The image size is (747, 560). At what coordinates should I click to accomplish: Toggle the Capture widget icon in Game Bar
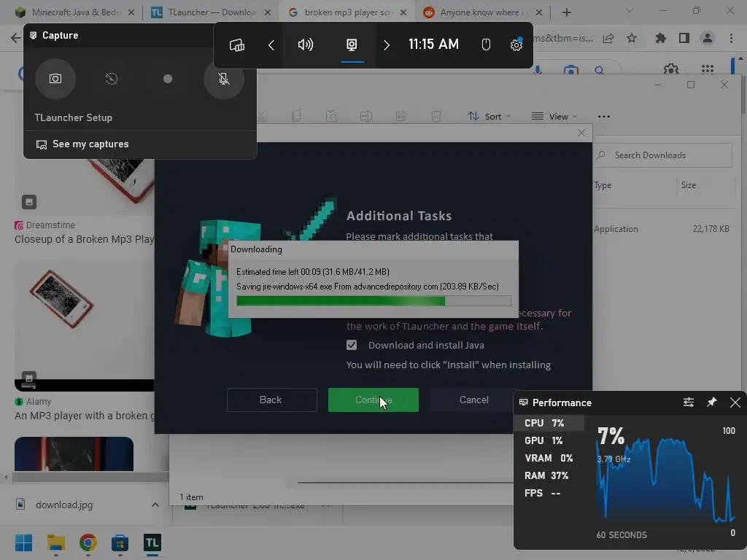(352, 45)
